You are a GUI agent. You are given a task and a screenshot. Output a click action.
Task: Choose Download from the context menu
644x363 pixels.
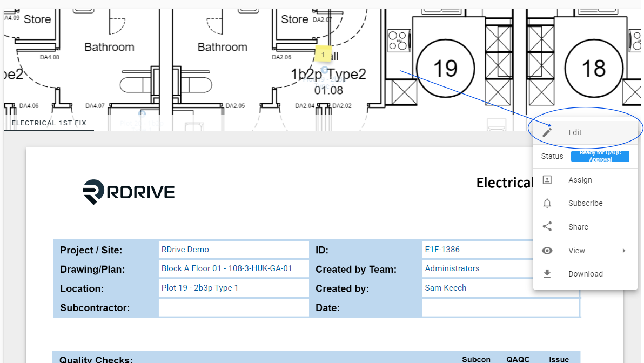click(585, 274)
